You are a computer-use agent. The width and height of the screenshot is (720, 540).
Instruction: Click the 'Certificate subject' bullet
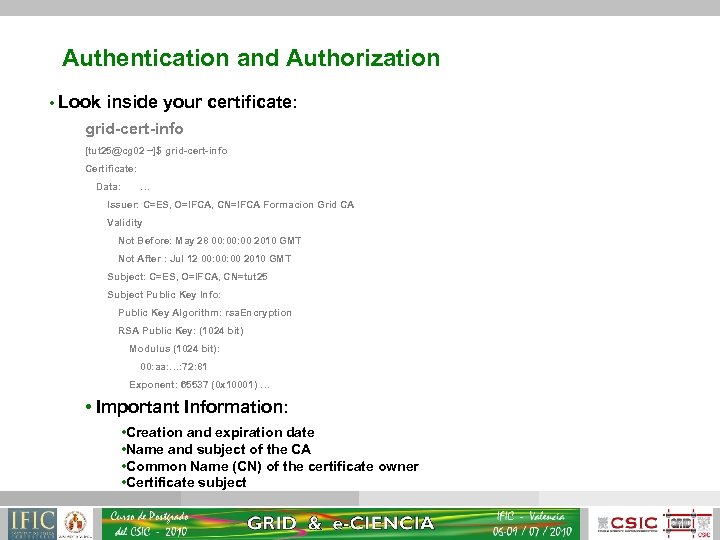click(186, 482)
